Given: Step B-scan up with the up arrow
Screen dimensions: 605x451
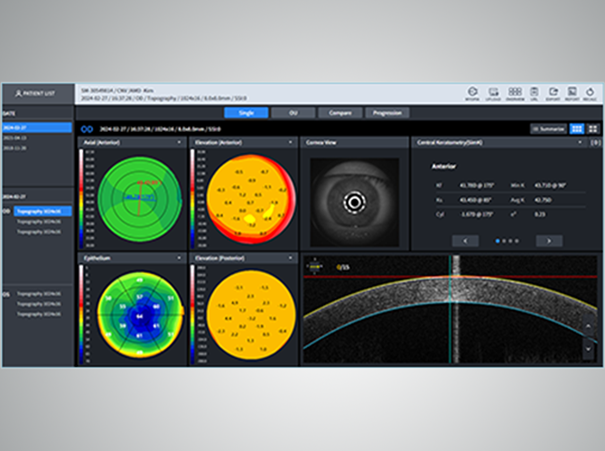Looking at the screenshot, I should click(x=588, y=326).
